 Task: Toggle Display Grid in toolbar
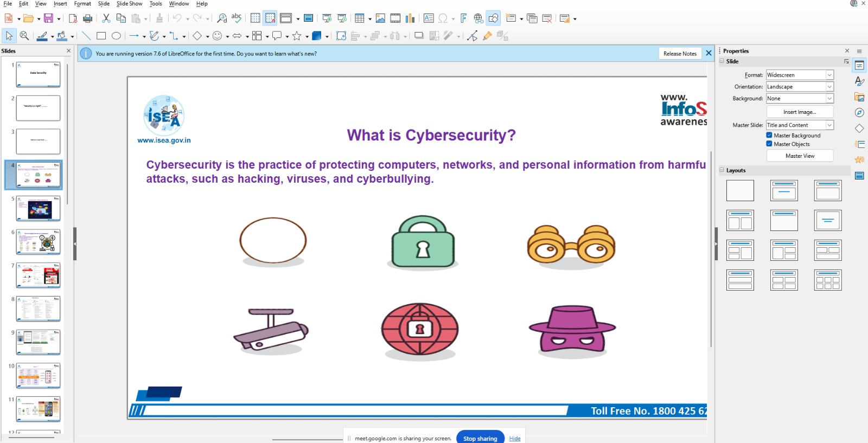(x=255, y=18)
